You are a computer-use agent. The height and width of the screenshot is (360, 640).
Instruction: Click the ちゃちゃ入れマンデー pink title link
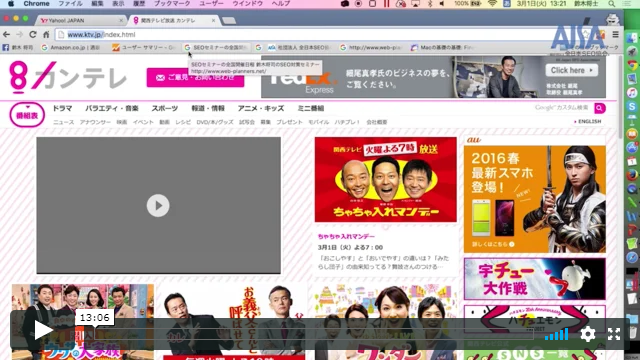[346, 236]
